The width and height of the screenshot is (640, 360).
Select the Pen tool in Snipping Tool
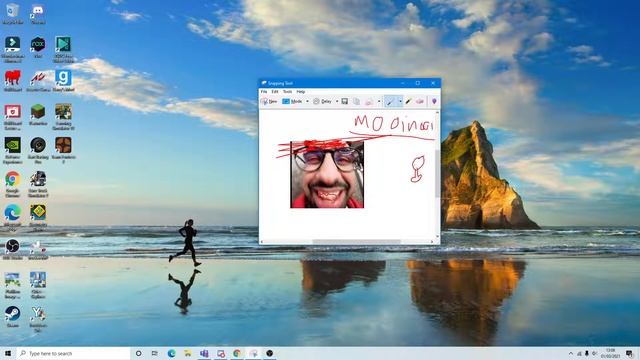click(390, 101)
